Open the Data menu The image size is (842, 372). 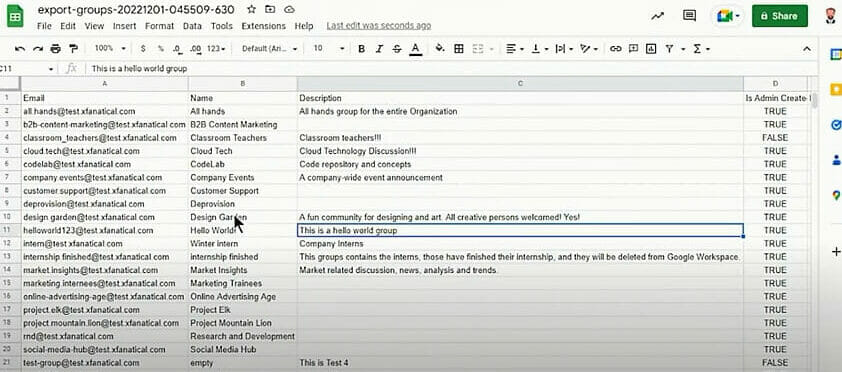point(192,26)
